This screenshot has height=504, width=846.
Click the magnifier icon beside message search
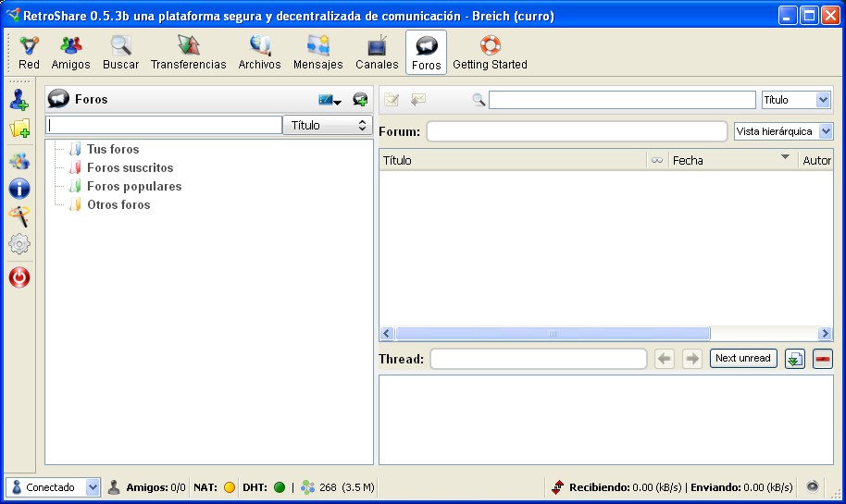click(x=478, y=100)
